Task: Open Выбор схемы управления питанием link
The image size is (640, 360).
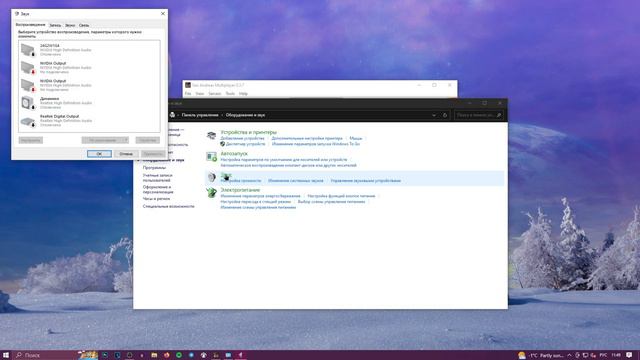Action: 331,202
